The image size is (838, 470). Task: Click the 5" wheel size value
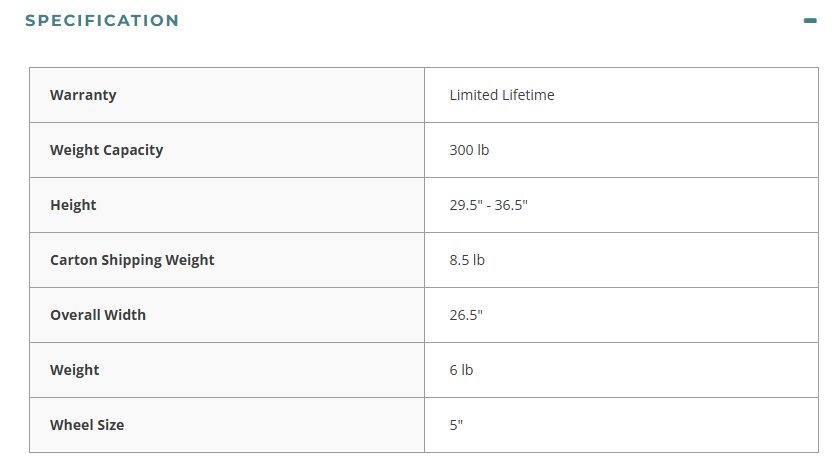[456, 425]
